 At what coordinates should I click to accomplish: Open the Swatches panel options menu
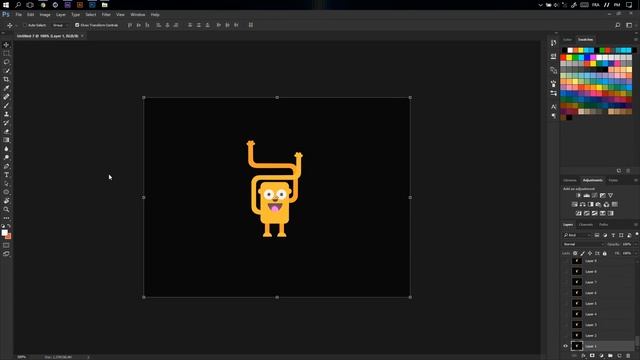636,40
